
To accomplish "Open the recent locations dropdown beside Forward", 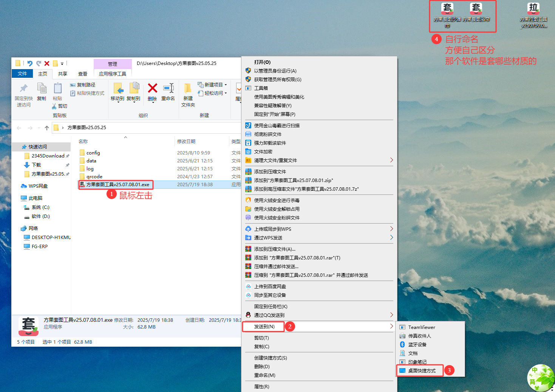I will (39, 128).
